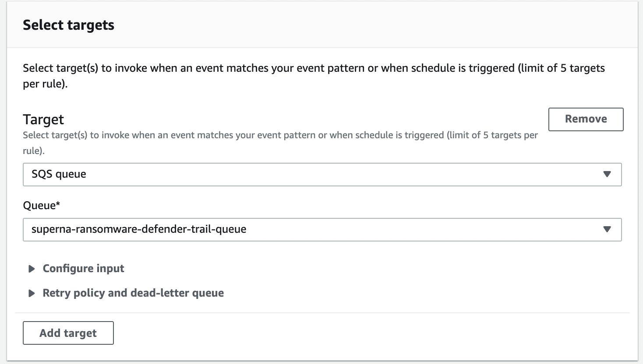Image resolution: width=643 pixels, height=364 pixels.
Task: Expand the Retry policy disclosure triangle
Action: click(32, 293)
